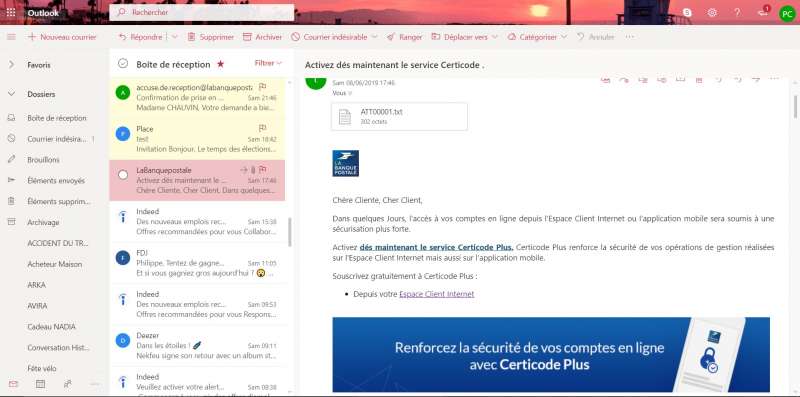Image resolution: width=800 pixels, height=397 pixels.
Task: Click the Éléments envoyés folder icon
Action: 11,181
